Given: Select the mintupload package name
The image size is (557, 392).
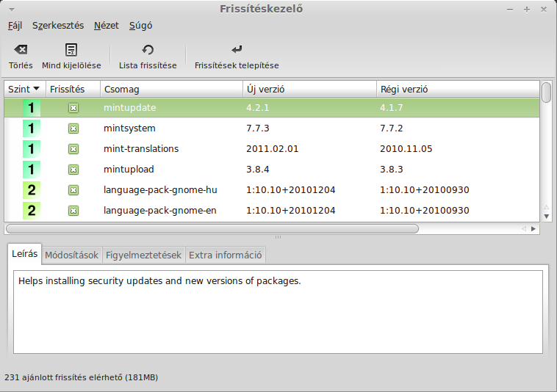Looking at the screenshot, I should pos(129,170).
